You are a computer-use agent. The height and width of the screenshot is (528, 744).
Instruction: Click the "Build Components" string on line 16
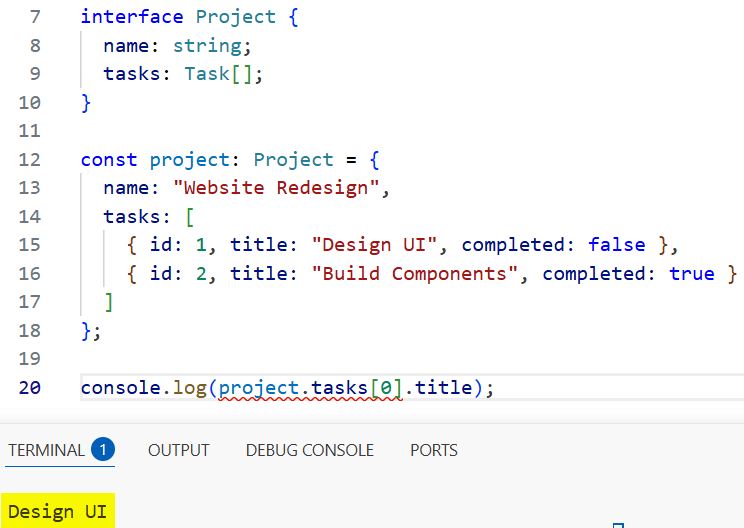pos(415,274)
